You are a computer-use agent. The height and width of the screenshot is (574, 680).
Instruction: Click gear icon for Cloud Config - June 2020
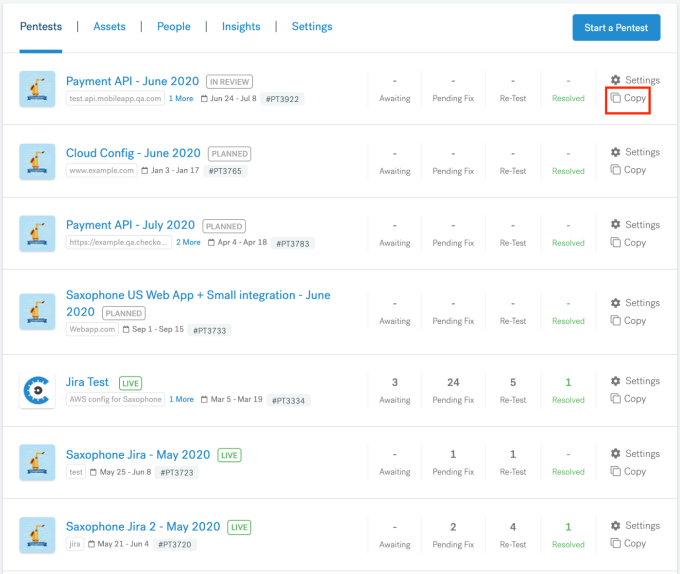tap(615, 152)
